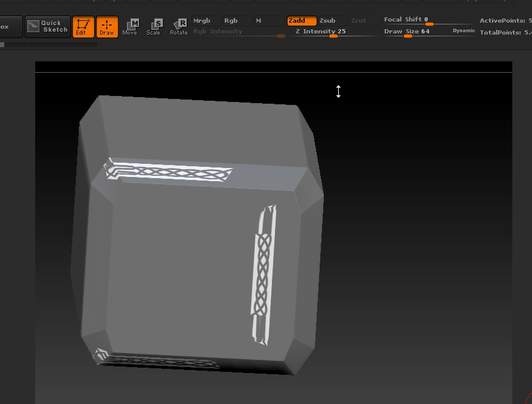The width and height of the screenshot is (532, 404).
Task: Activate the Draw tool
Action: point(107,26)
